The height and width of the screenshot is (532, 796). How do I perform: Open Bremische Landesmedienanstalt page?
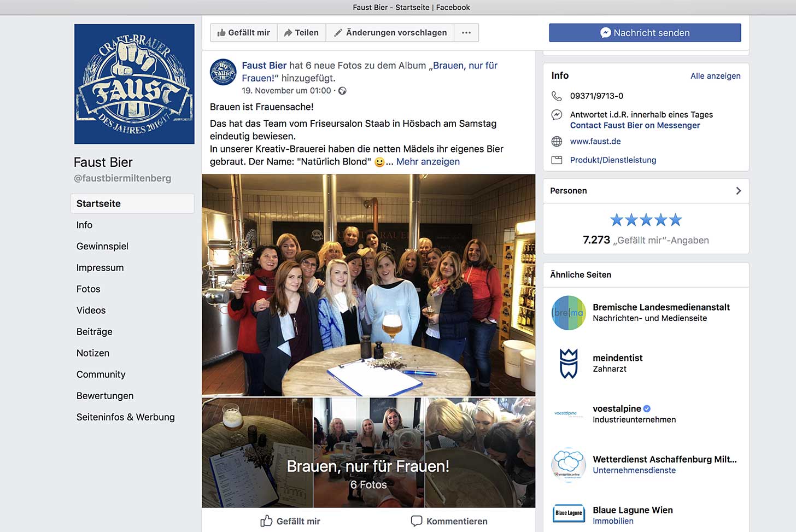click(x=661, y=307)
